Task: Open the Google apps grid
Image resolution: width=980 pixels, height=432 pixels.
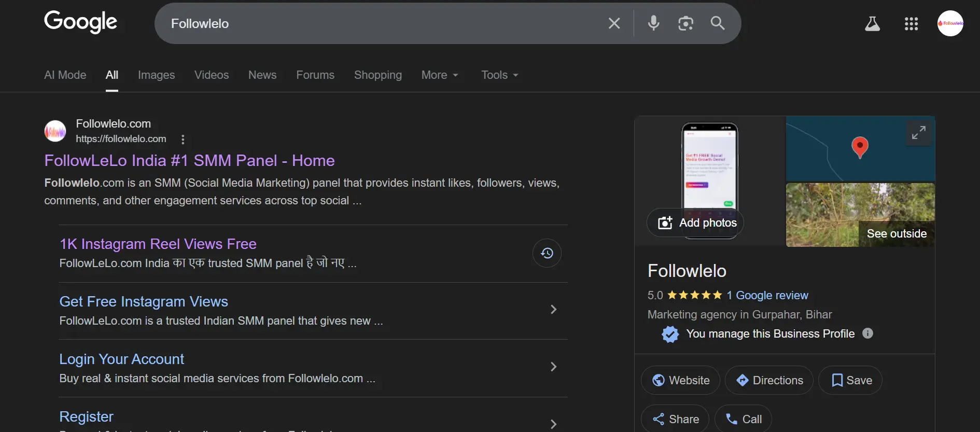Action: click(911, 23)
